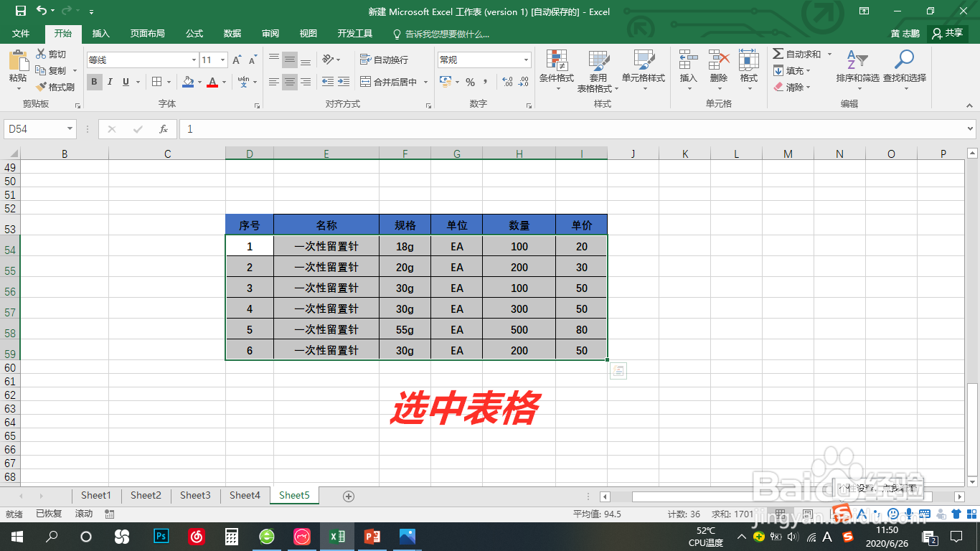
Task: Switch to the Sheet3 worksheet tab
Action: (194, 495)
